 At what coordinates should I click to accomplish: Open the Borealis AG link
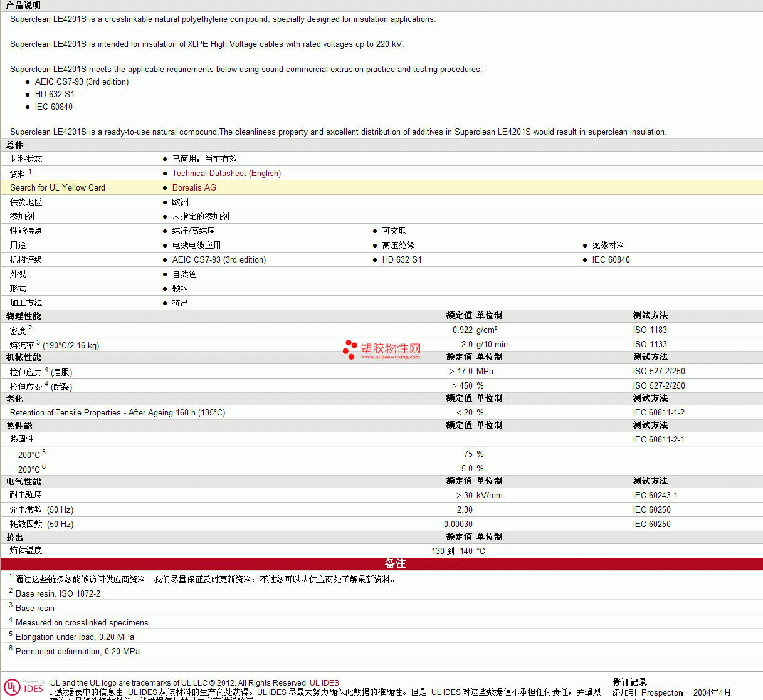tap(194, 188)
